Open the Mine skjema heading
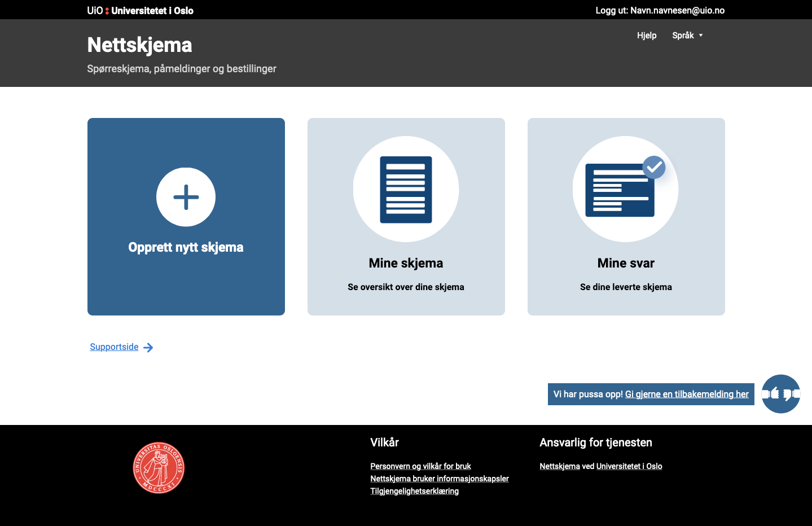The image size is (812, 526). pyautogui.click(x=406, y=263)
